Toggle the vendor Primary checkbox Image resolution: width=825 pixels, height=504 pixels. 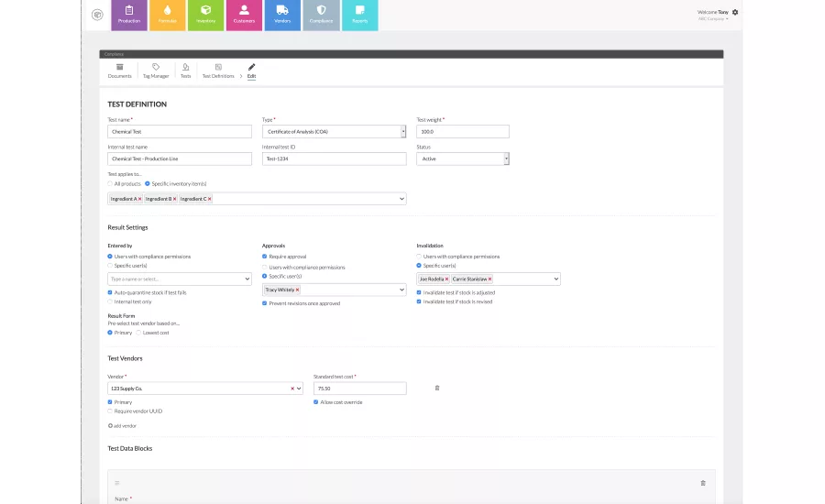pos(110,402)
